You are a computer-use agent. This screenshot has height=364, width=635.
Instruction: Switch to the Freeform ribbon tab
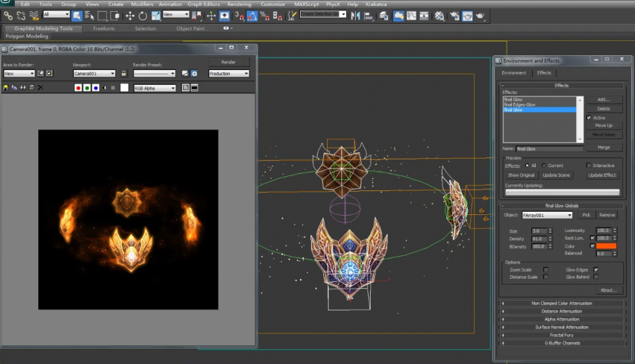point(104,28)
